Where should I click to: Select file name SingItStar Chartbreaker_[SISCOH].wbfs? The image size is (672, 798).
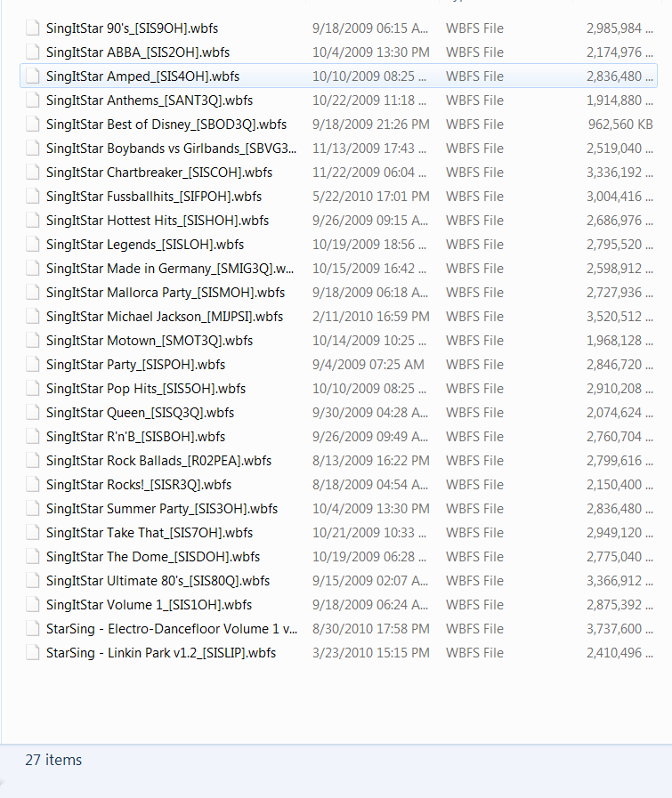(x=159, y=173)
